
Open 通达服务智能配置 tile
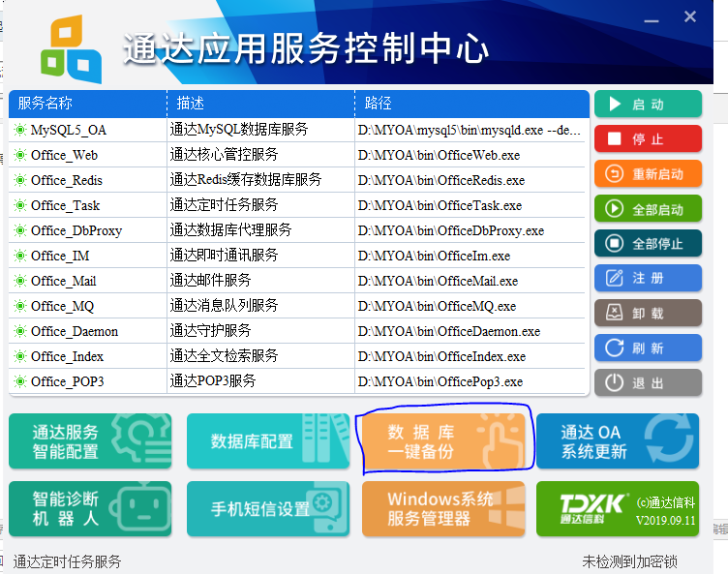point(90,441)
